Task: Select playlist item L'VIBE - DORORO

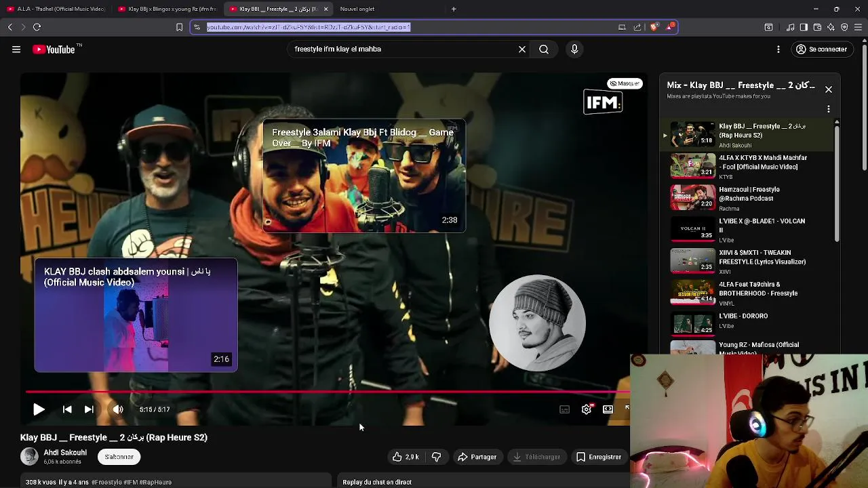Action: 746,324
